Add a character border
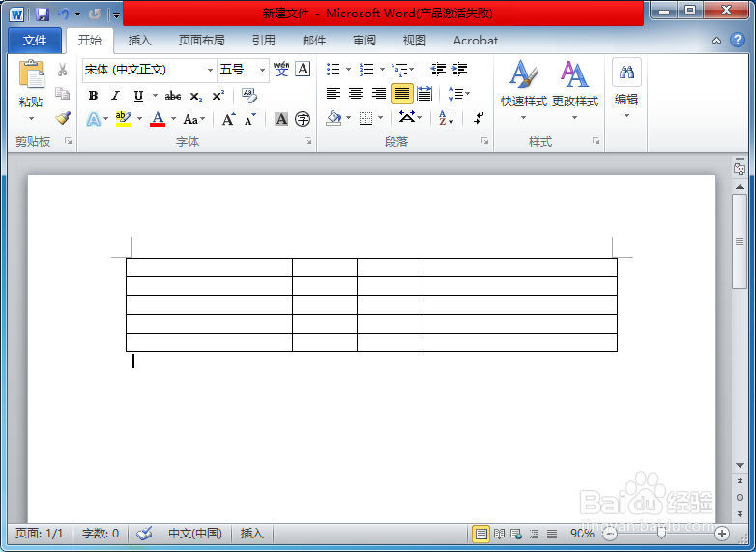 coord(303,69)
